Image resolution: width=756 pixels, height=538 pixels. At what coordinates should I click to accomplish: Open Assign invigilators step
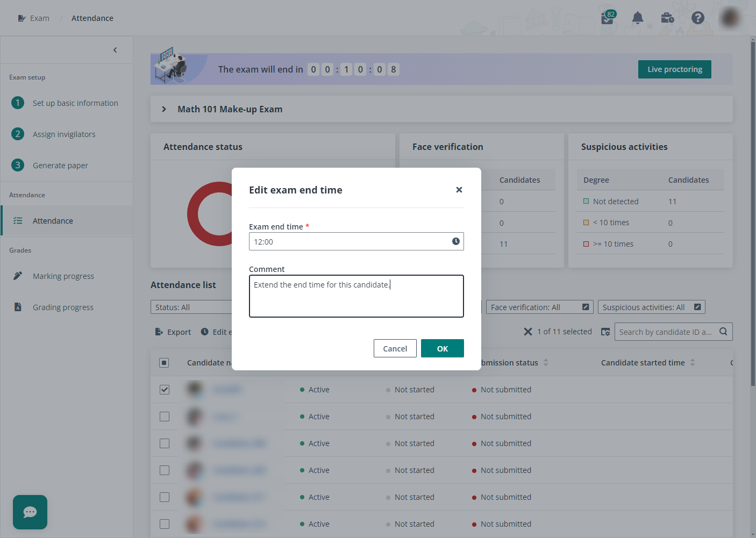(67, 134)
